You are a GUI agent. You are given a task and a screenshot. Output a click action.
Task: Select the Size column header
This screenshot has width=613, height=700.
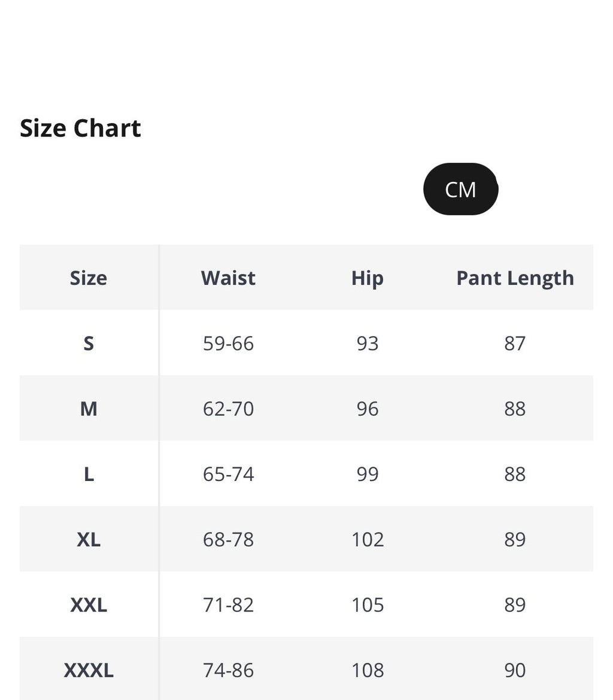88,278
